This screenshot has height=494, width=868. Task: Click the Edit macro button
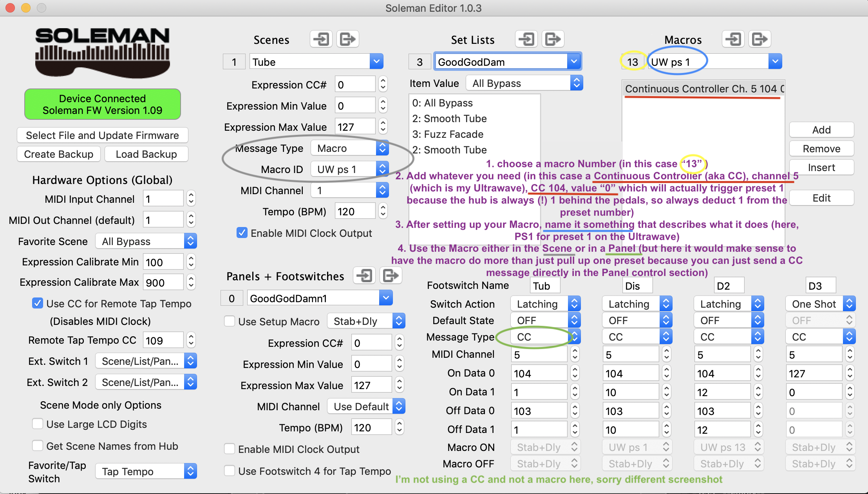pyautogui.click(x=821, y=198)
